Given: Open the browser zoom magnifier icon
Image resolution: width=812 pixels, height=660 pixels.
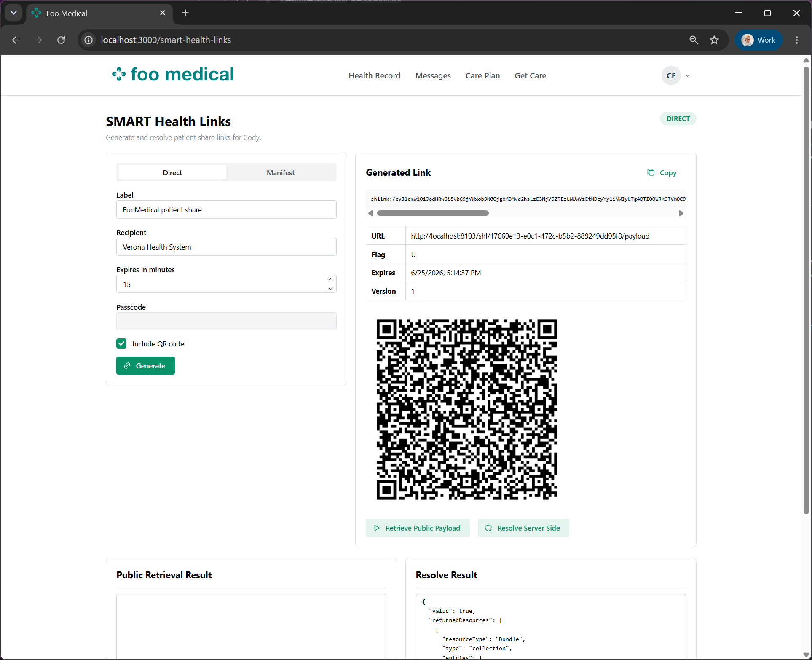Looking at the screenshot, I should tap(694, 40).
